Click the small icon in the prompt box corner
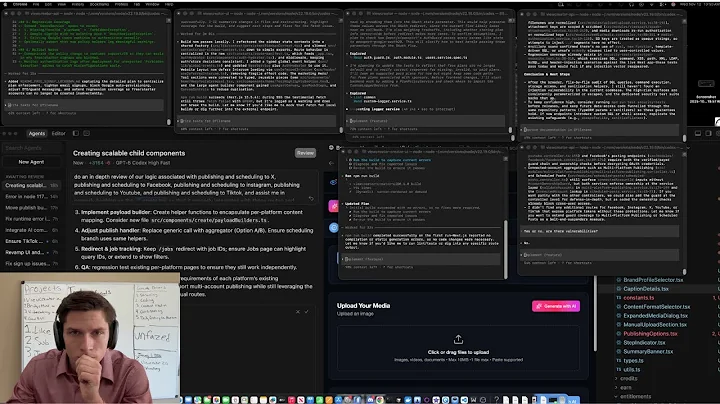This screenshot has height=404, width=720. tap(311, 198)
